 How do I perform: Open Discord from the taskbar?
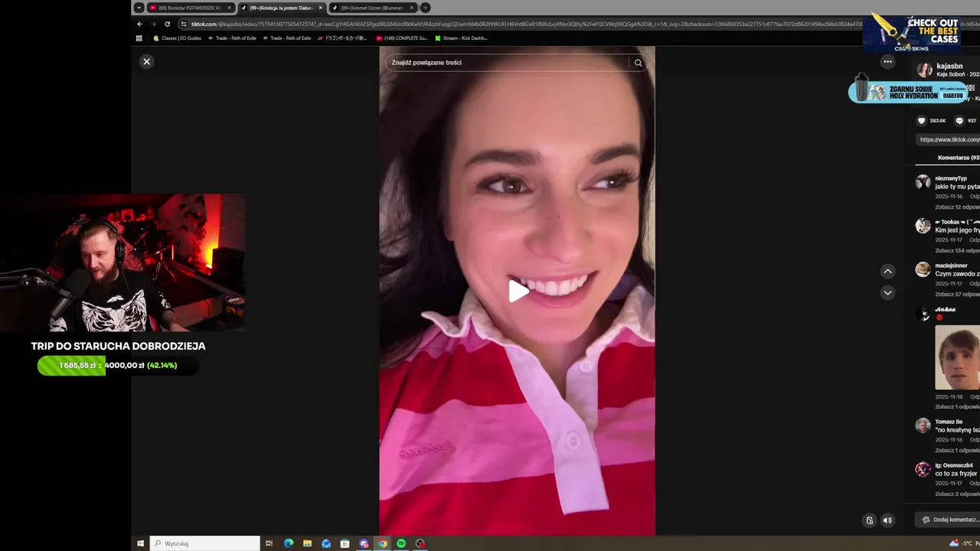click(364, 543)
